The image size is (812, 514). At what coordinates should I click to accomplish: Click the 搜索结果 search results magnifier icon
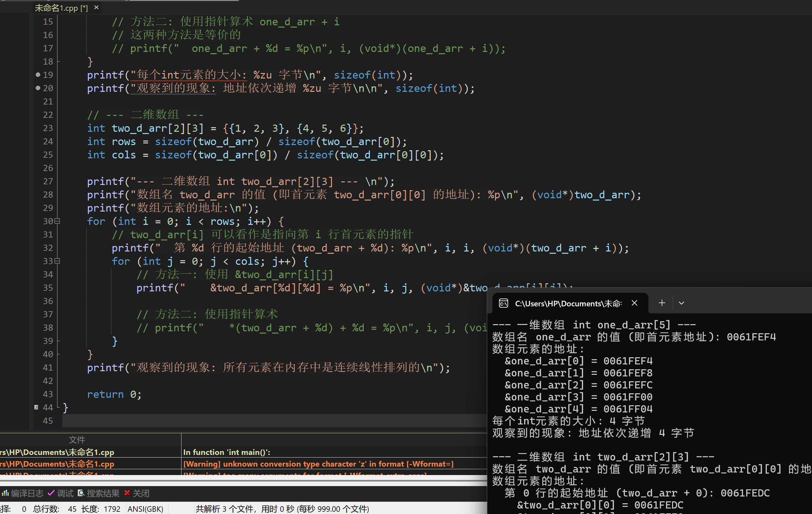pyautogui.click(x=81, y=493)
